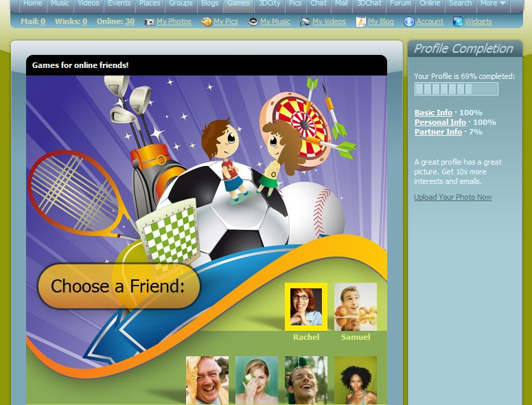Click the profile completion progress bar
532x405 pixels.
click(x=456, y=89)
